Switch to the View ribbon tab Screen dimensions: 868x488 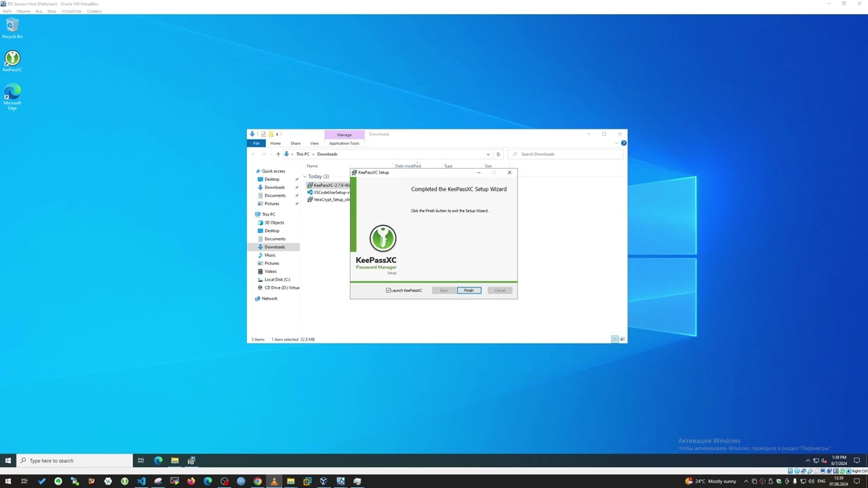[314, 143]
